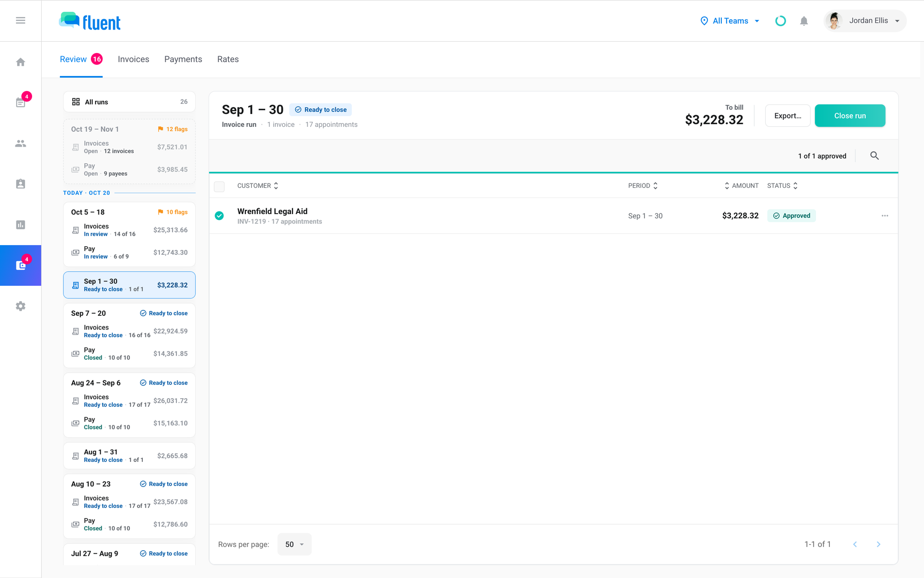Open the Sep 7 – 20 run card
Viewport: 924px width, 578px height.
tap(129, 336)
